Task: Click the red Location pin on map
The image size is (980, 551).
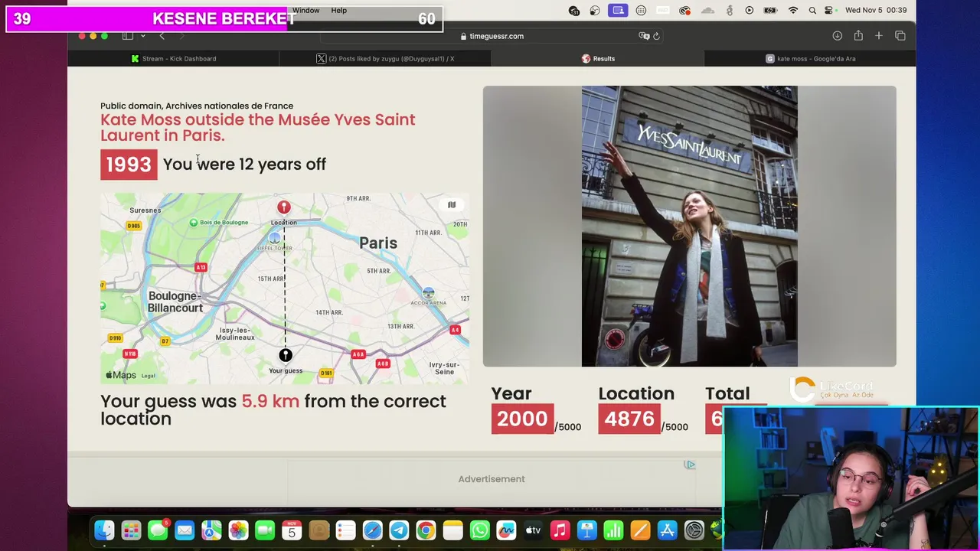Action: 283,207
